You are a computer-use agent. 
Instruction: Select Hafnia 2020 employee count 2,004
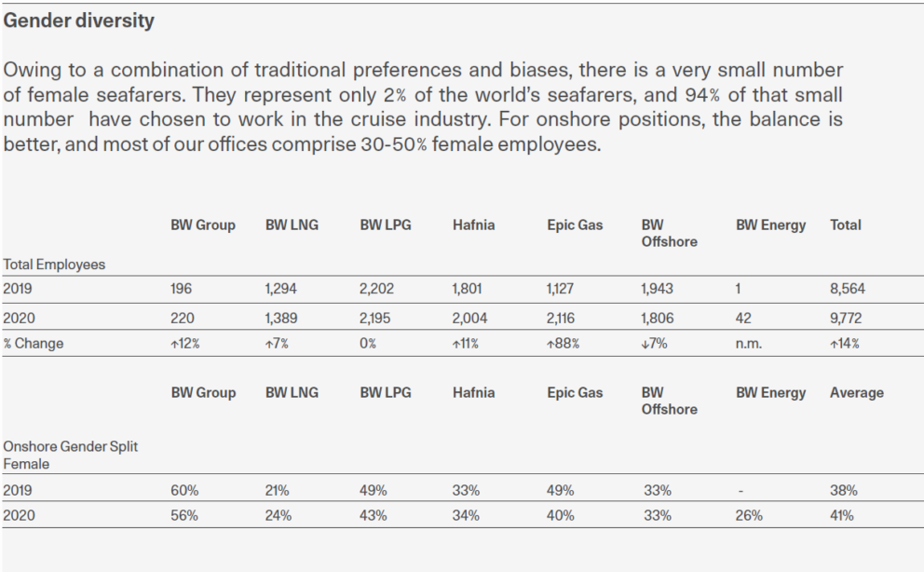coord(469,318)
